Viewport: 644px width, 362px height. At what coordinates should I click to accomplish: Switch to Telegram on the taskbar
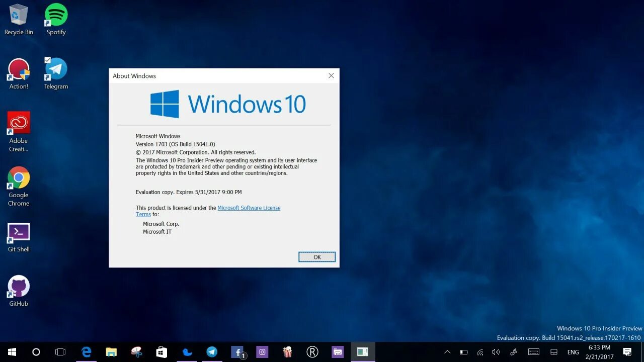pos(212,352)
